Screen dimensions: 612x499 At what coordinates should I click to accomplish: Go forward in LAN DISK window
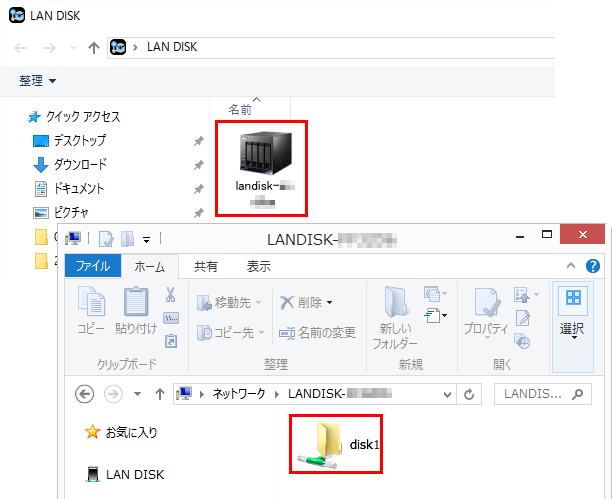[x=50, y=48]
